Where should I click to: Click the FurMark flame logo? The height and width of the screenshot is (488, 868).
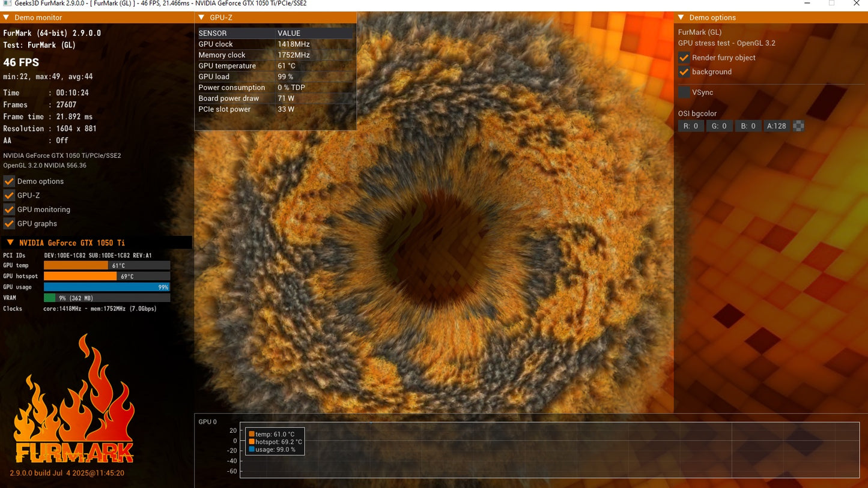pyautogui.click(x=74, y=399)
